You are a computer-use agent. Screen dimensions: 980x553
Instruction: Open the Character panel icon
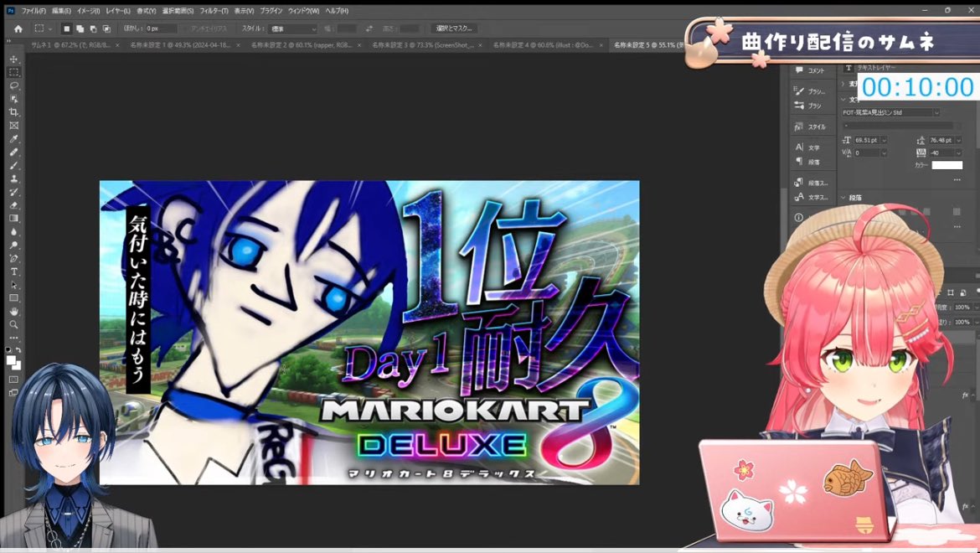(799, 147)
